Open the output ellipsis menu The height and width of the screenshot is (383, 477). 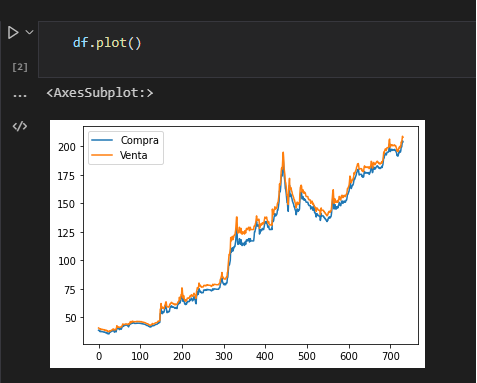(20, 95)
